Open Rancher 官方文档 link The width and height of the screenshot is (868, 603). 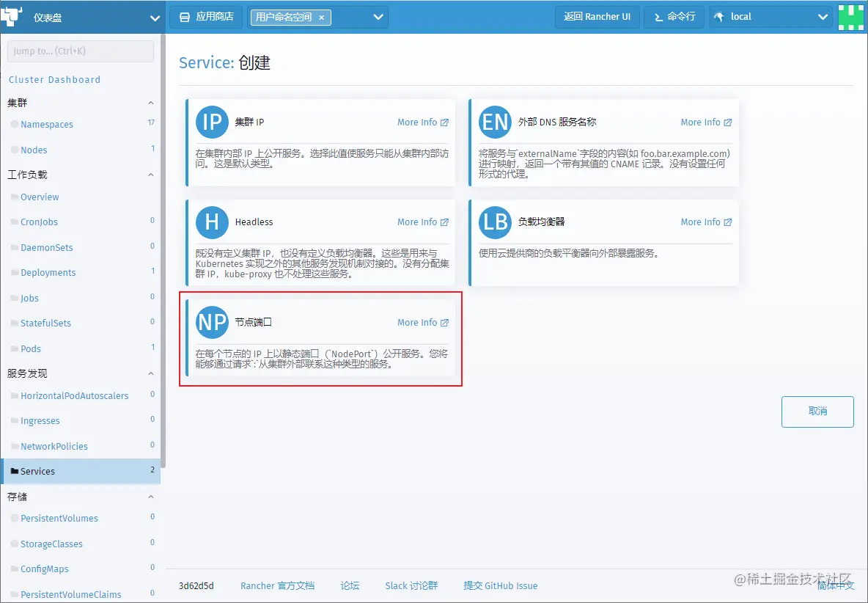coord(277,586)
